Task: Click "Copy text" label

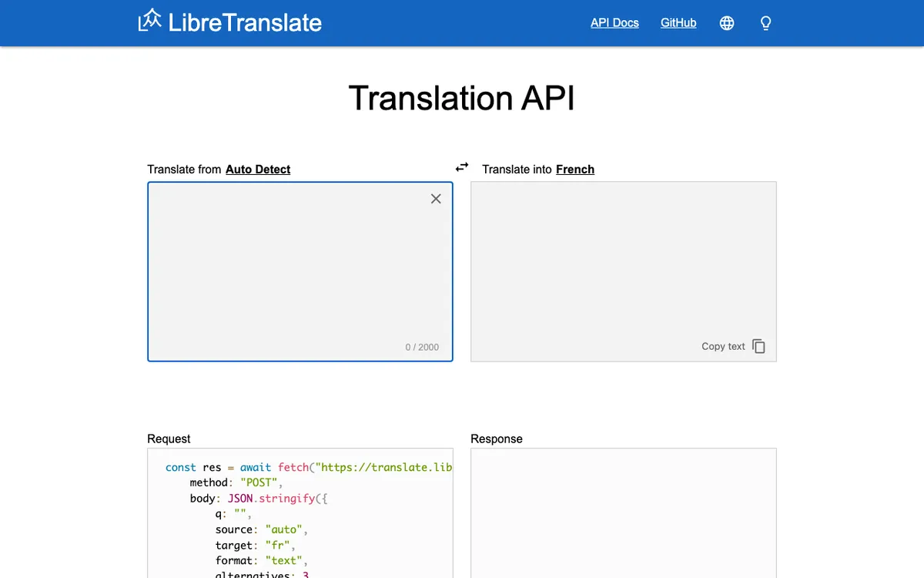Action: pyautogui.click(x=723, y=347)
